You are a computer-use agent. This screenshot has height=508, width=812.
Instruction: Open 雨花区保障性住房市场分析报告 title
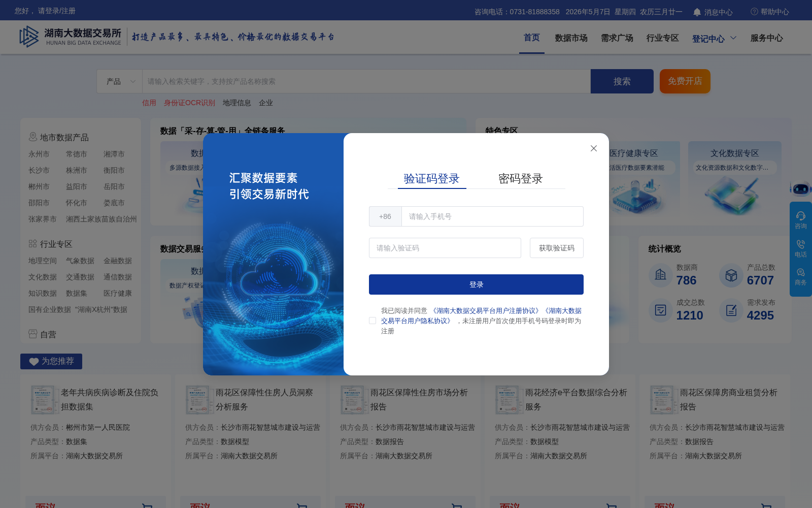(x=419, y=400)
